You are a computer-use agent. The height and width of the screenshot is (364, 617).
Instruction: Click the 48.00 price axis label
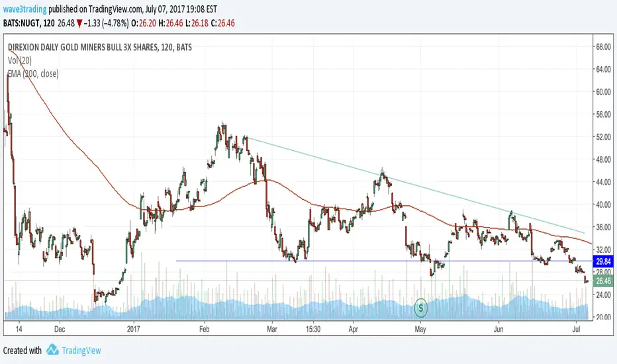(603, 159)
